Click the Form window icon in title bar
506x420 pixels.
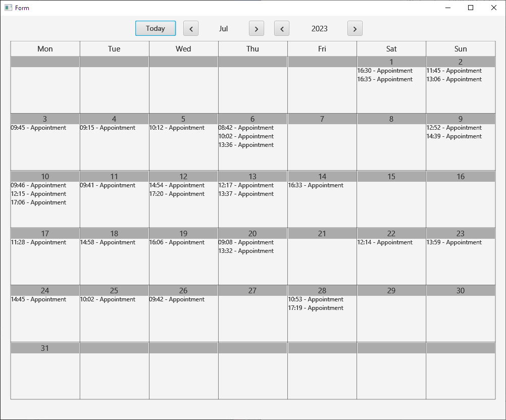(x=9, y=8)
